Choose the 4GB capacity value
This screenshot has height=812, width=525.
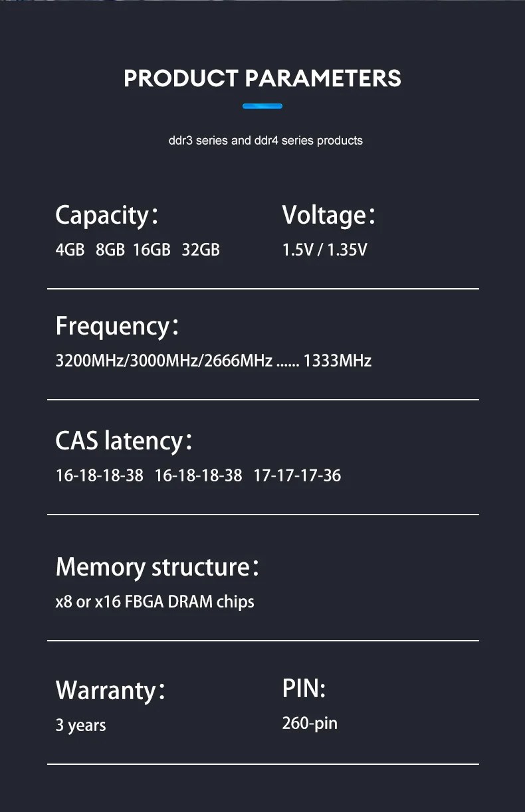[70, 250]
